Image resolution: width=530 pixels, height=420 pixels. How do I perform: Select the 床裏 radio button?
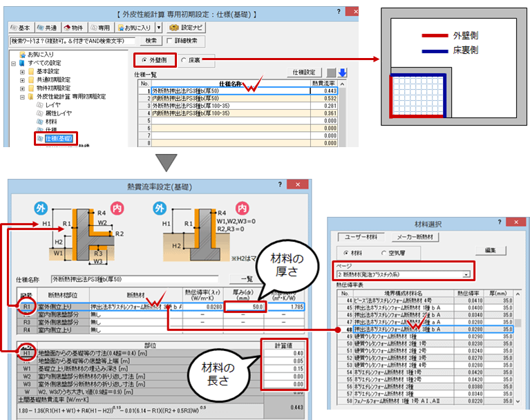pyautogui.click(x=184, y=60)
